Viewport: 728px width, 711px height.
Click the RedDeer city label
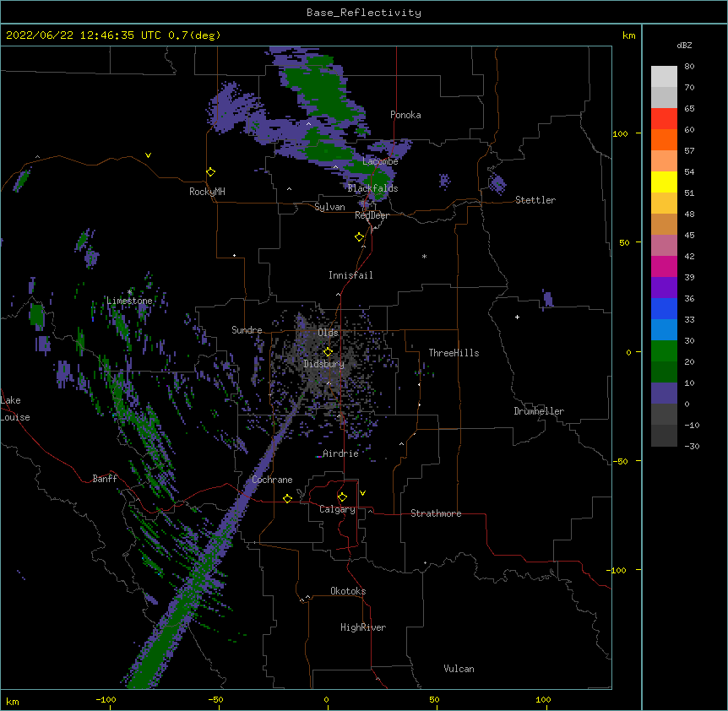(372, 215)
